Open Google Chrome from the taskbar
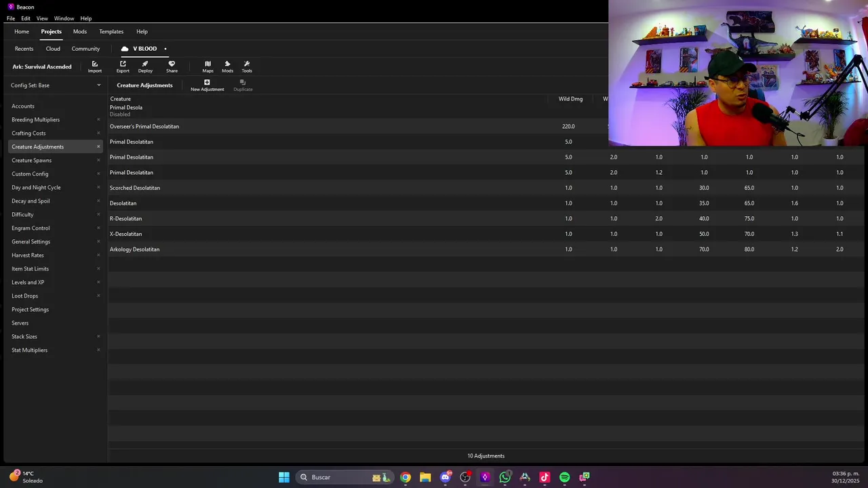 click(x=406, y=477)
